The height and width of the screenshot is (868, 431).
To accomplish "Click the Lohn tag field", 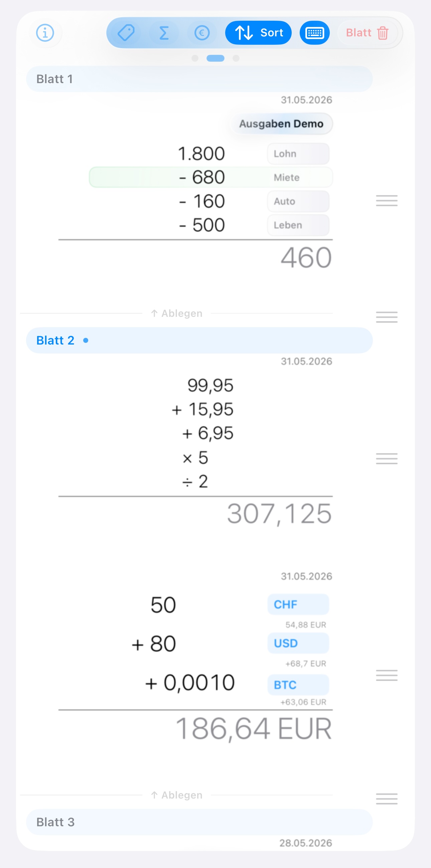I will point(298,154).
